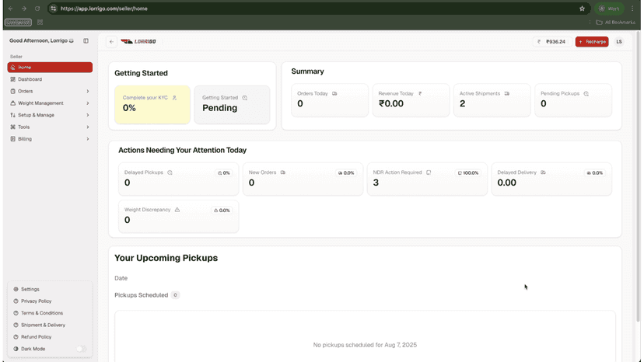Click the Orders box icon in sidebar

coord(12,91)
